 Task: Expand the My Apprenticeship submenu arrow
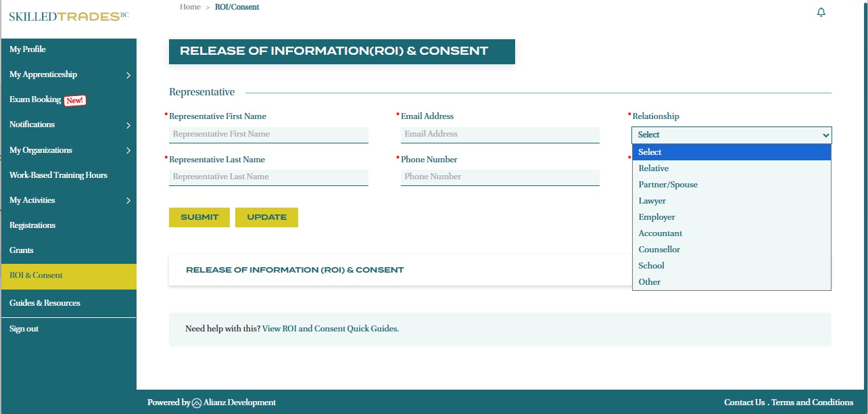tap(128, 75)
